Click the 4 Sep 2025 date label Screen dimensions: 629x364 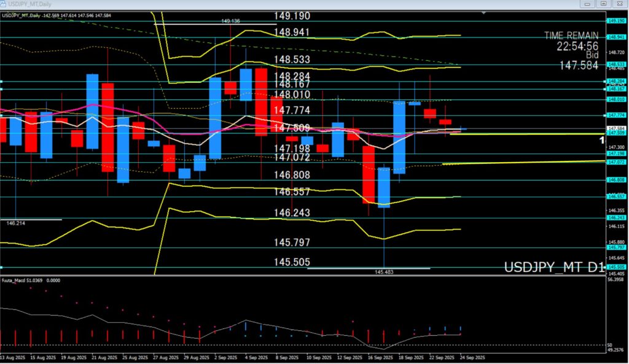(254, 357)
